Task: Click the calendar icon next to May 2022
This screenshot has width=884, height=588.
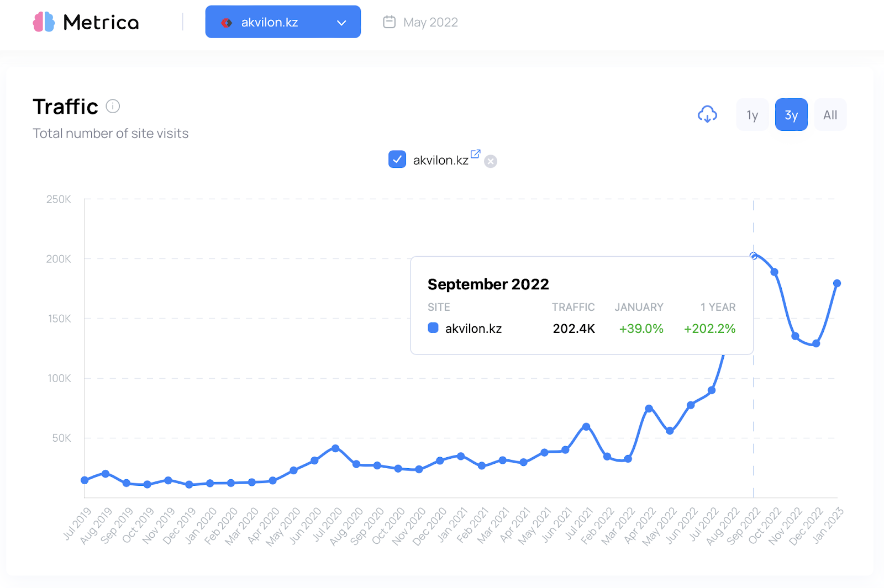Action: pos(390,22)
